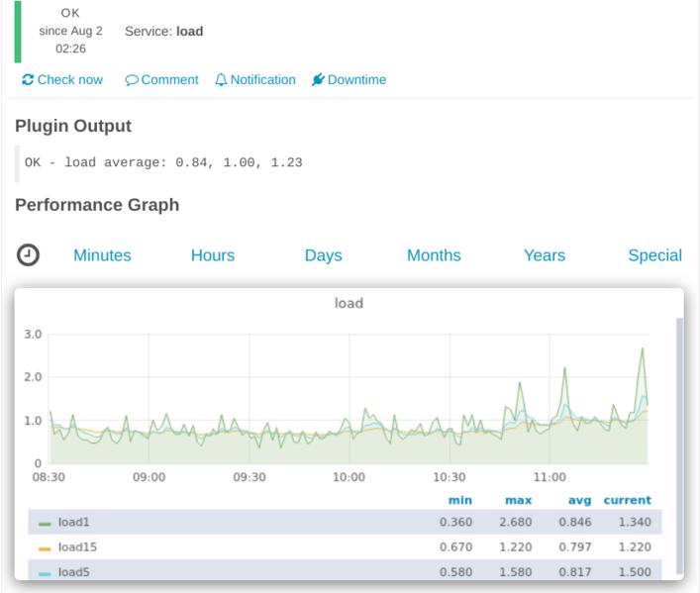
Task: Click the Check now refresh icon
Action: 28,80
